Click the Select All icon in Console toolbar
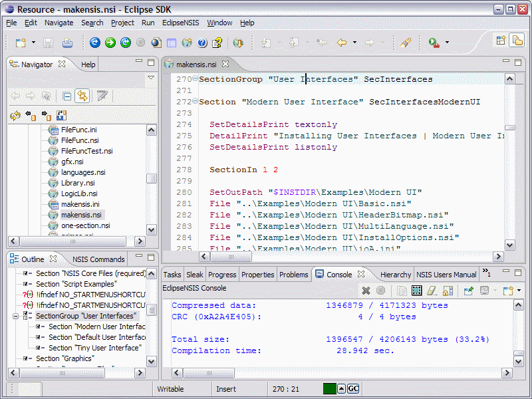Viewport: 532px width, 399px height. coord(417,291)
